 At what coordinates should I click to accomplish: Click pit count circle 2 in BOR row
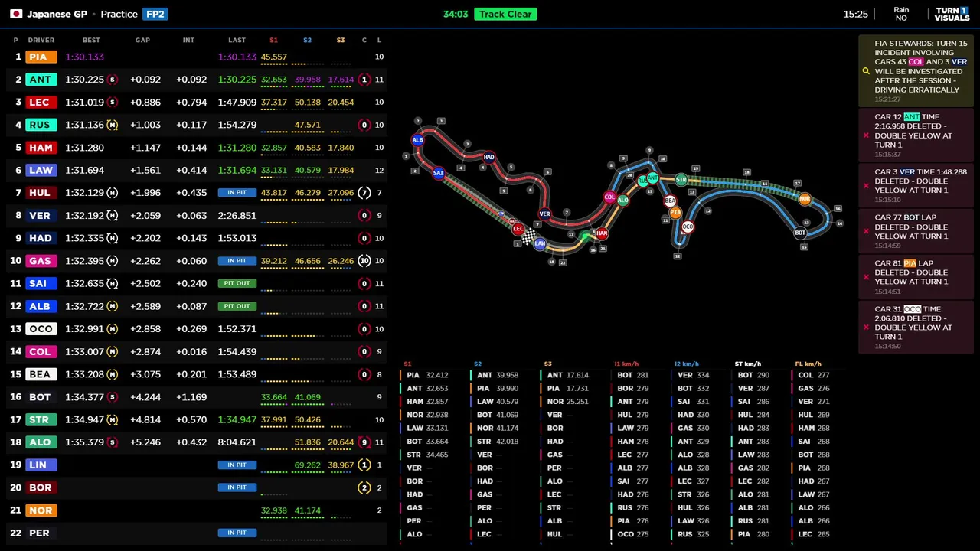364,487
